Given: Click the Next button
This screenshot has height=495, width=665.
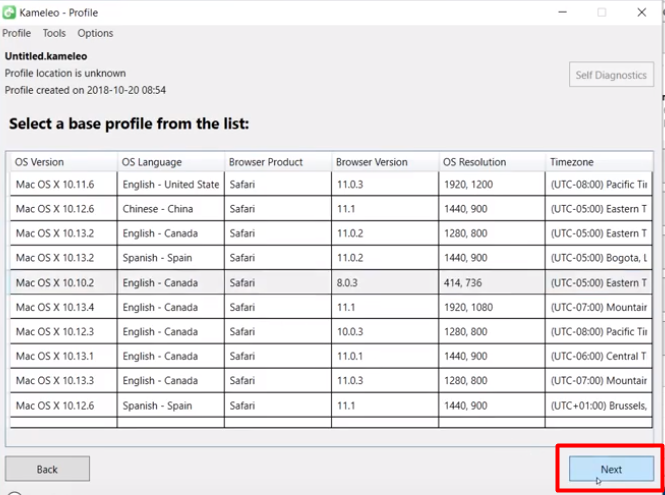Looking at the screenshot, I should pos(611,469).
